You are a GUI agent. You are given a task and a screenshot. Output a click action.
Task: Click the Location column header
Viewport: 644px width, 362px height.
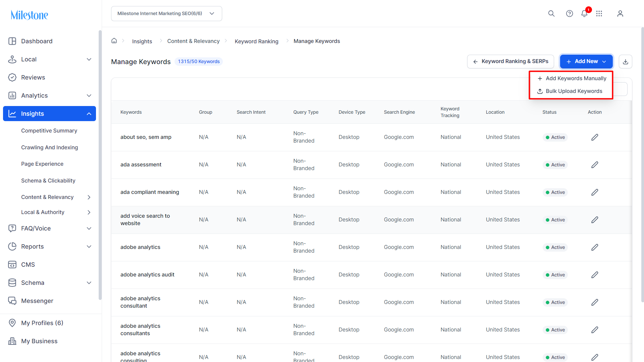pos(495,112)
